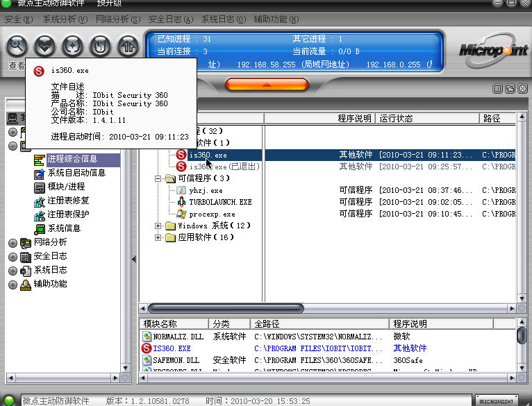Collapse the 可信程序 (3) folder
This screenshot has height=406, width=532.
tap(158, 178)
